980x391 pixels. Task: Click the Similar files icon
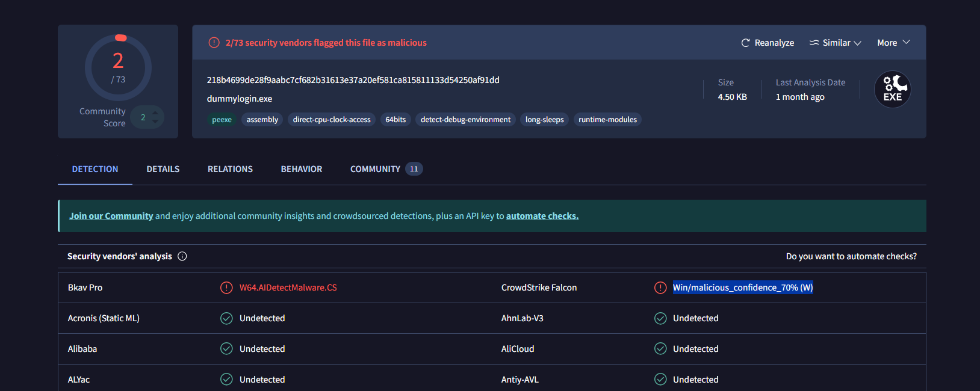click(814, 43)
